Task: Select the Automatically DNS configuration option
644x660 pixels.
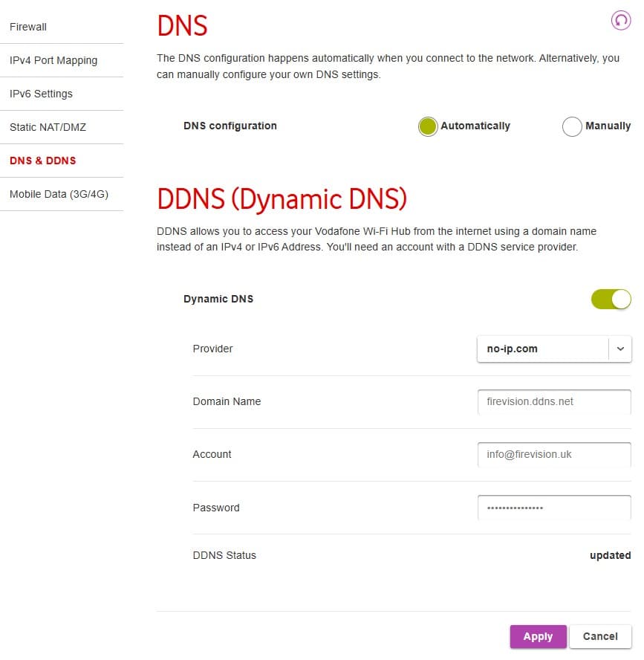Action: (x=427, y=126)
